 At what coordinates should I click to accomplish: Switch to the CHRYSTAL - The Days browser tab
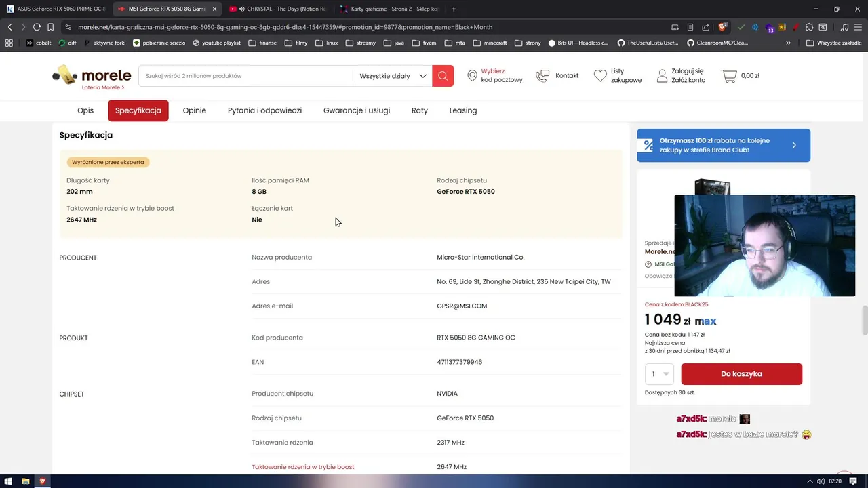tap(278, 9)
